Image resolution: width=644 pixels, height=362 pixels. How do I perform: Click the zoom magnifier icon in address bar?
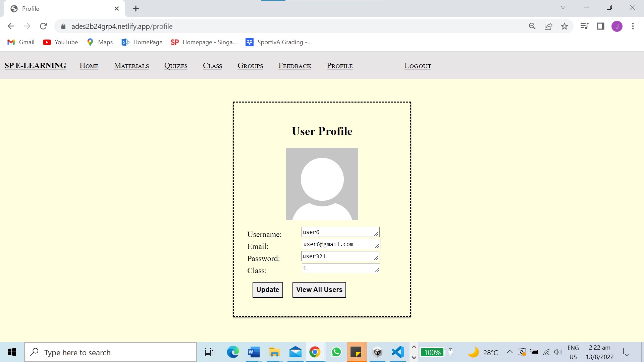(x=532, y=26)
